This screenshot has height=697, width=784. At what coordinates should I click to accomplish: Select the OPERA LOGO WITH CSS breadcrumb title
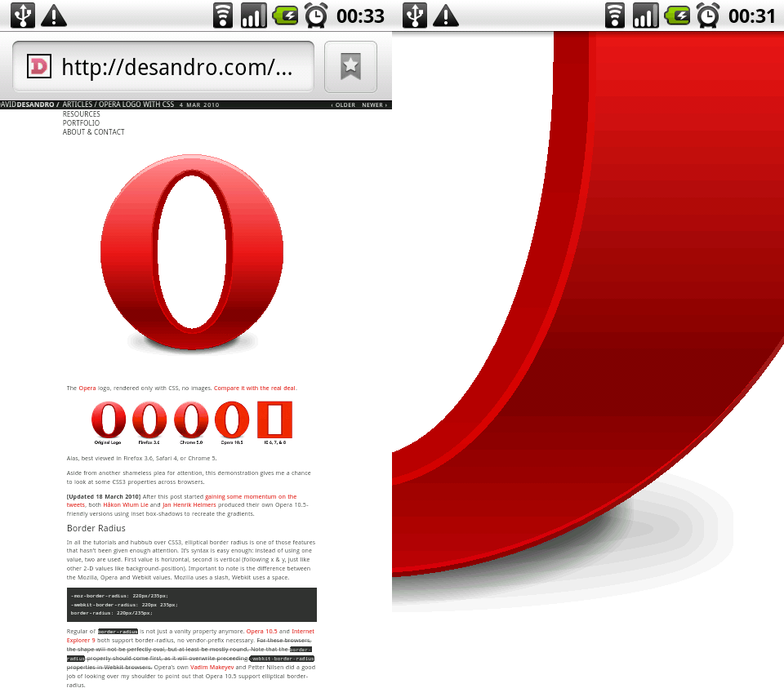pyautogui.click(x=136, y=104)
